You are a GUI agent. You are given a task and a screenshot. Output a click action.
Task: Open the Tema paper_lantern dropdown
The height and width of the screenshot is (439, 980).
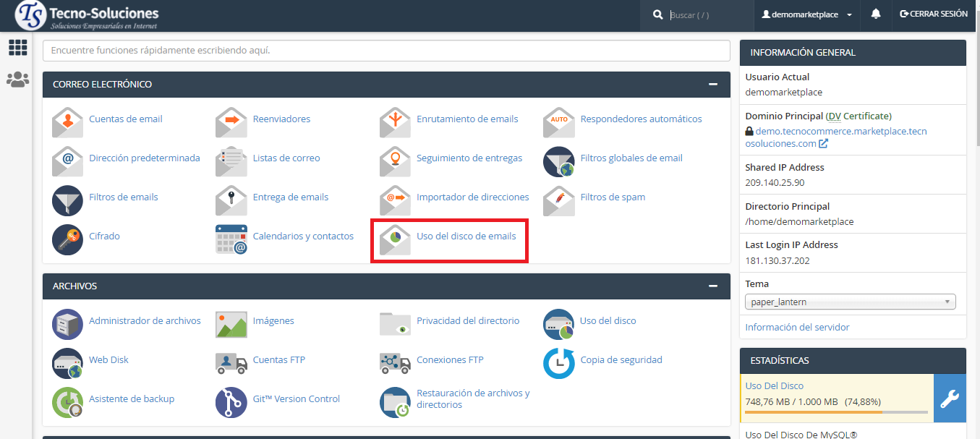[850, 302]
